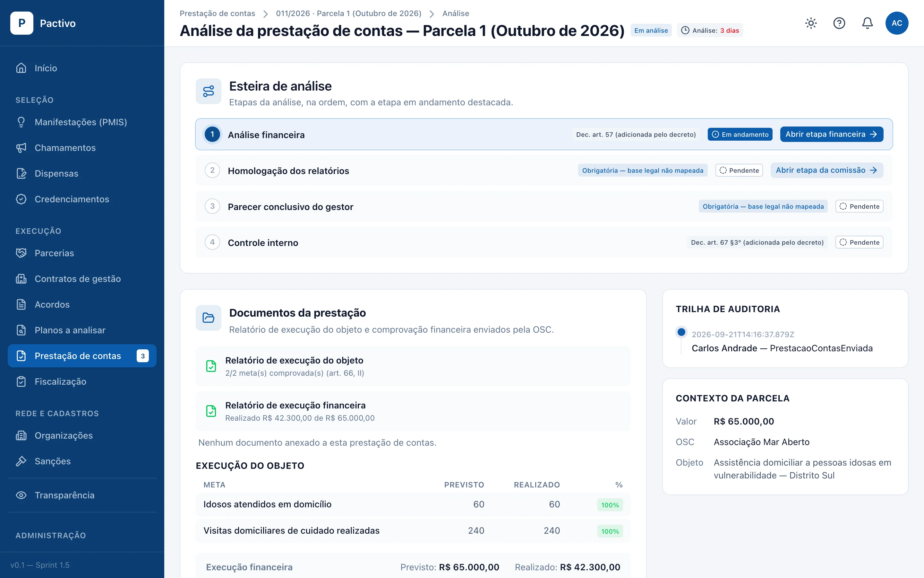The width and height of the screenshot is (924, 578).
Task: Click the Contratos de gestão building icon
Action: tap(21, 279)
